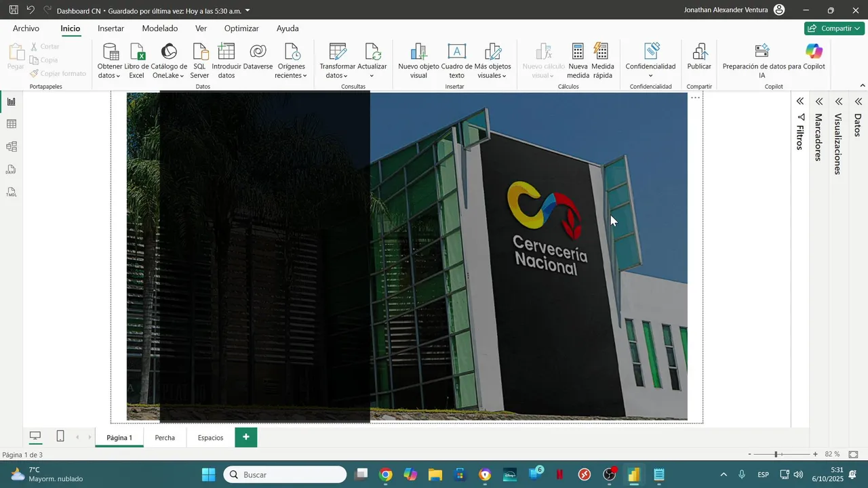868x488 pixels.
Task: Open the image visual's more options ellipsis
Action: 696,98
